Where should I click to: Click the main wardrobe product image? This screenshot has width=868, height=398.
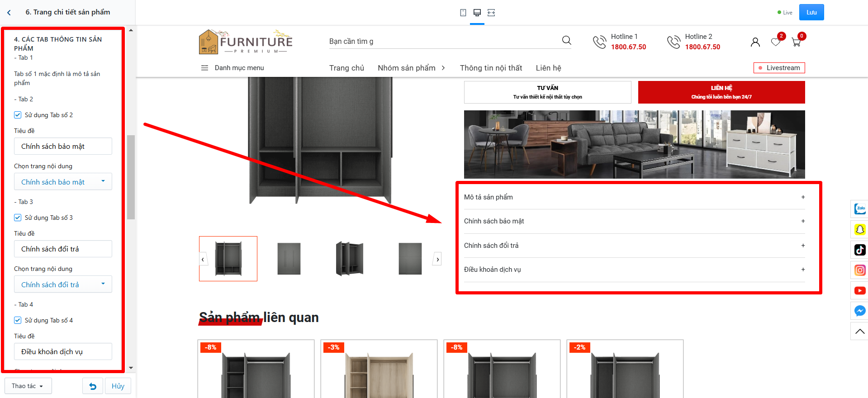point(320,141)
